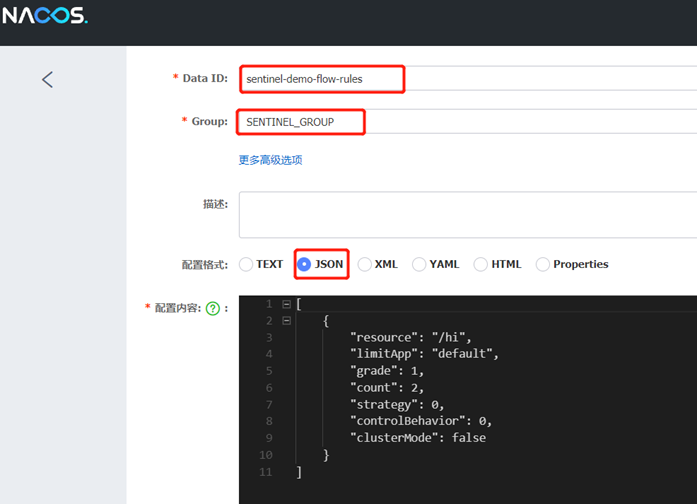Click into the 描述 text area

(x=468, y=215)
